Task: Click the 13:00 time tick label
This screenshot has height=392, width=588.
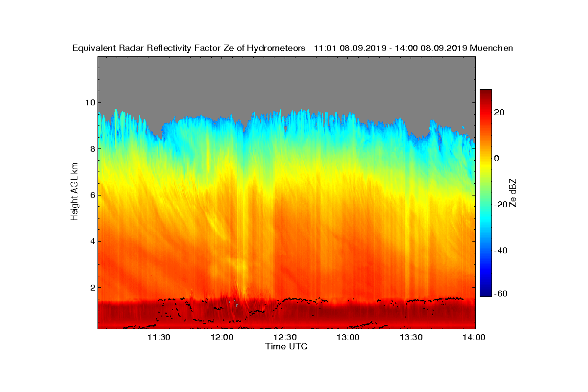Action: click(x=348, y=337)
